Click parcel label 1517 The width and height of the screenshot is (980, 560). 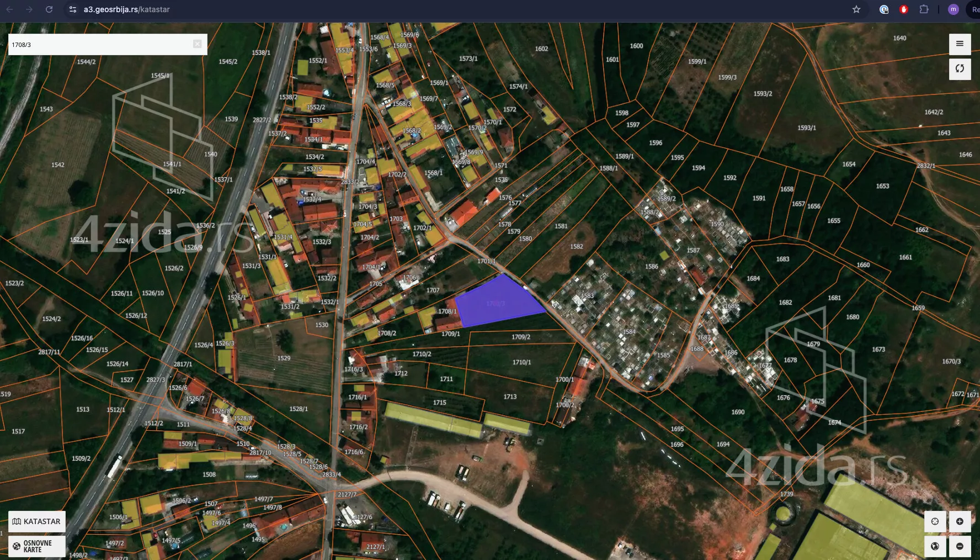pyautogui.click(x=18, y=431)
